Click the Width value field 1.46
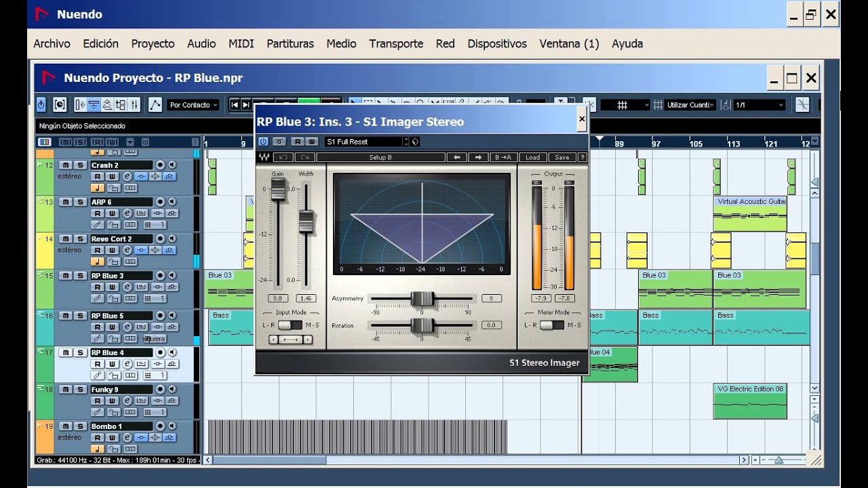868x488 pixels. (307, 298)
